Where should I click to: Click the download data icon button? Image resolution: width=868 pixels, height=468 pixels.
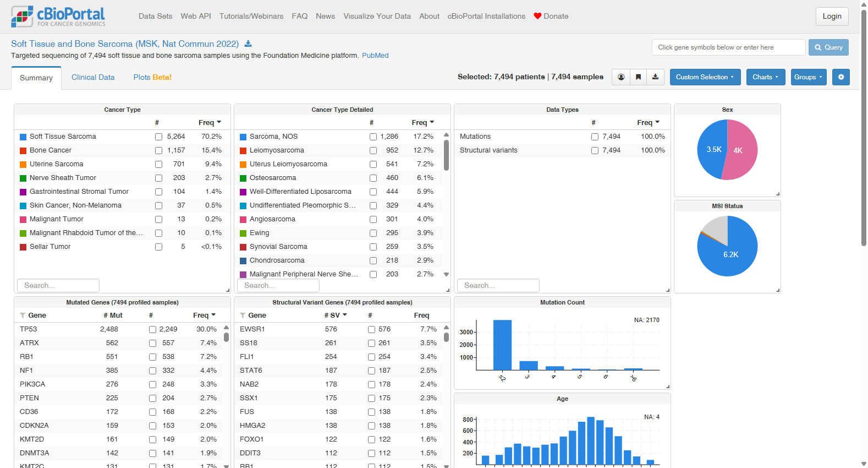(655, 77)
